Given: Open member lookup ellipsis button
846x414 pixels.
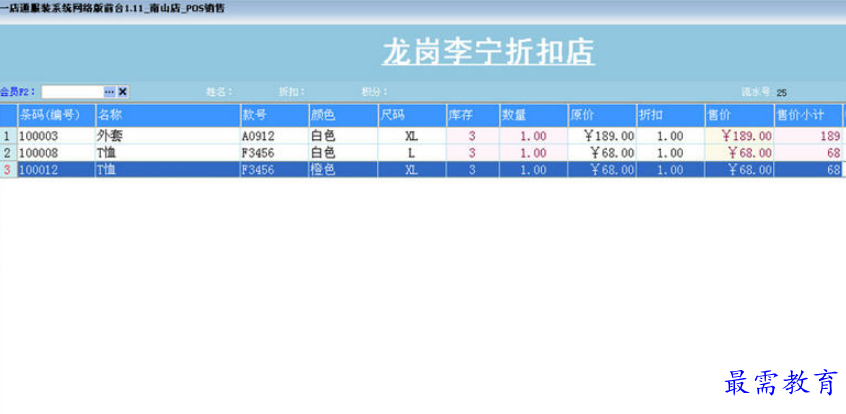Looking at the screenshot, I should (x=110, y=92).
